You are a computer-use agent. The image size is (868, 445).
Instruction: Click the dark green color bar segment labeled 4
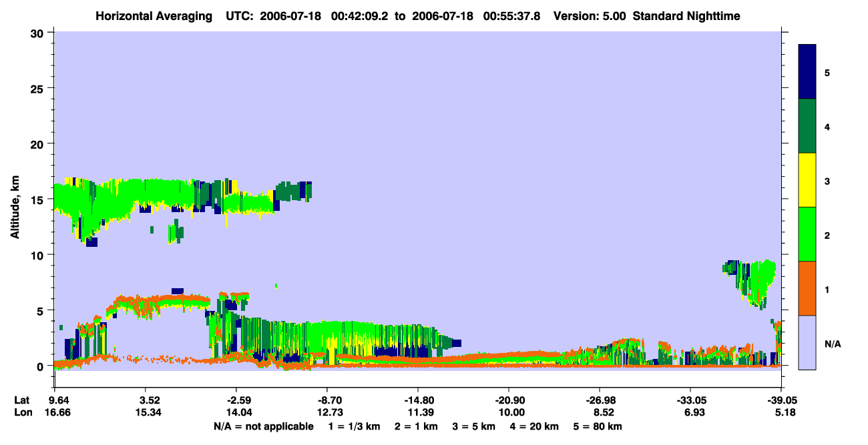[x=807, y=126]
